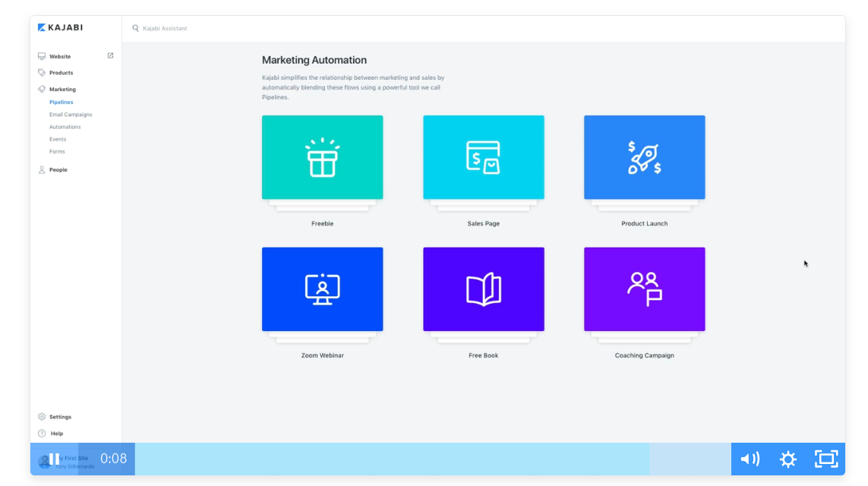Screen dimensions: 868x486
Task: Enter fullscreen mode in the video player
Action: [x=826, y=459]
